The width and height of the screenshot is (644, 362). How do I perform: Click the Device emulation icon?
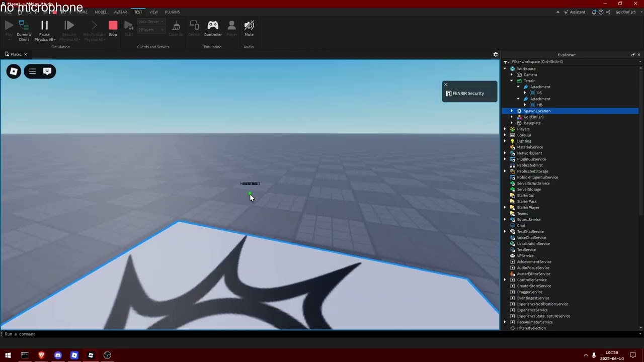pyautogui.click(x=194, y=26)
